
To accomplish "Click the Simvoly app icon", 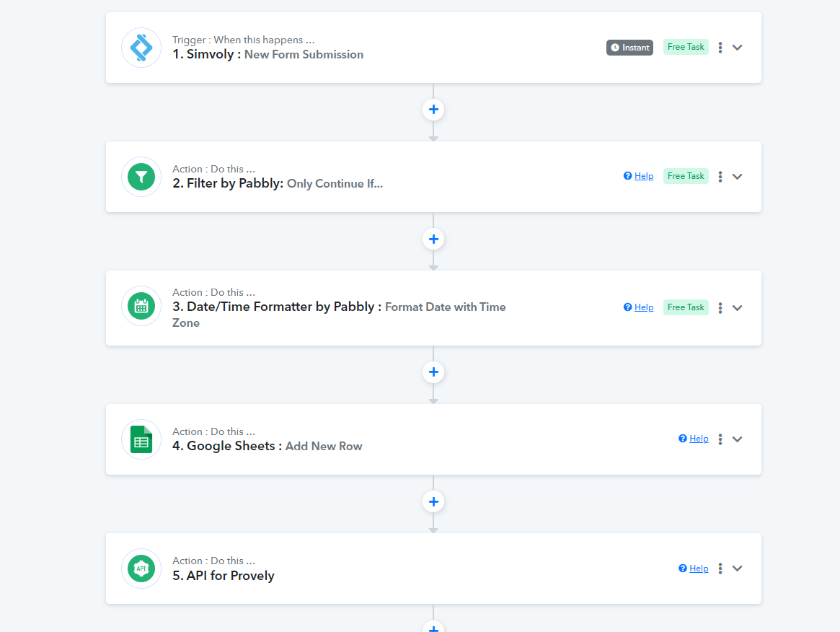I will pyautogui.click(x=141, y=48).
